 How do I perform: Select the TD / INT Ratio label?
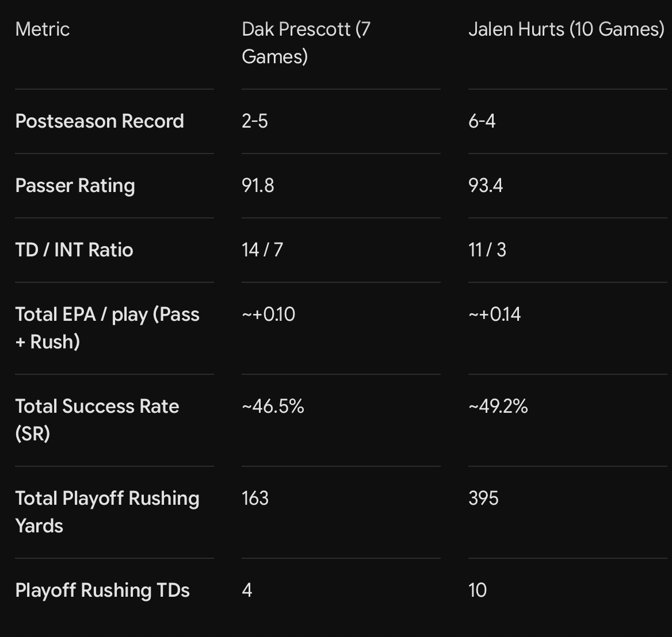tap(74, 250)
